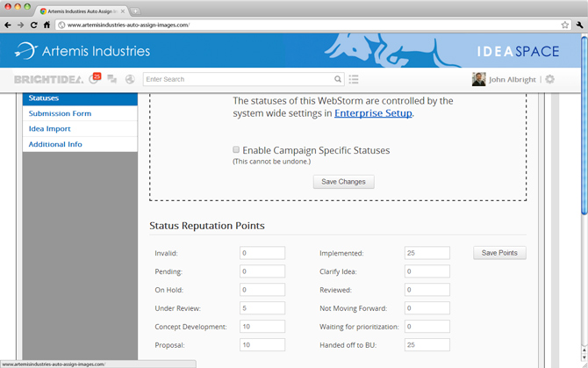588x368 pixels.
Task: Click the Clarify Idea points field
Action: 427,271
